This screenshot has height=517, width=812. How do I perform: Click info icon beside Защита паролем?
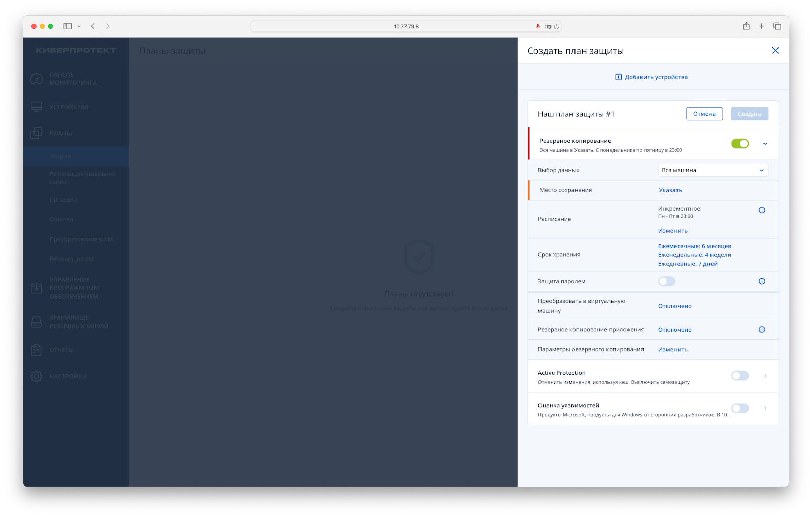point(762,281)
